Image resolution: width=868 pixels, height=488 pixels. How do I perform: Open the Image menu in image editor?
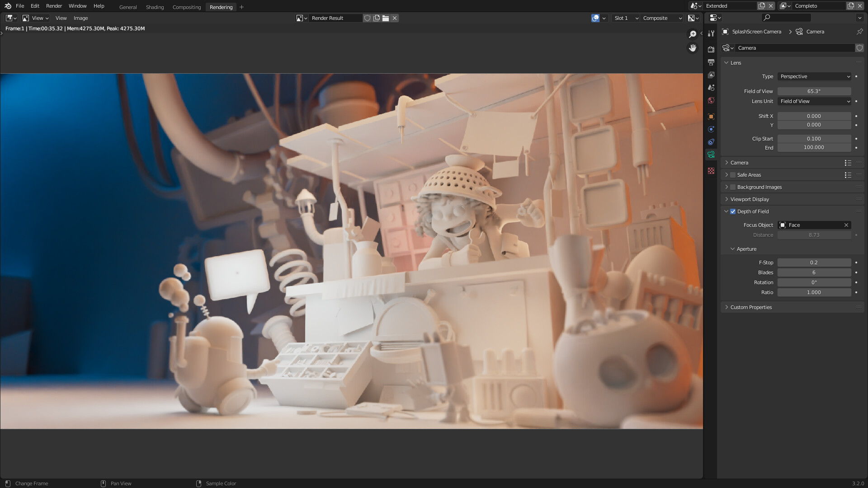(81, 18)
